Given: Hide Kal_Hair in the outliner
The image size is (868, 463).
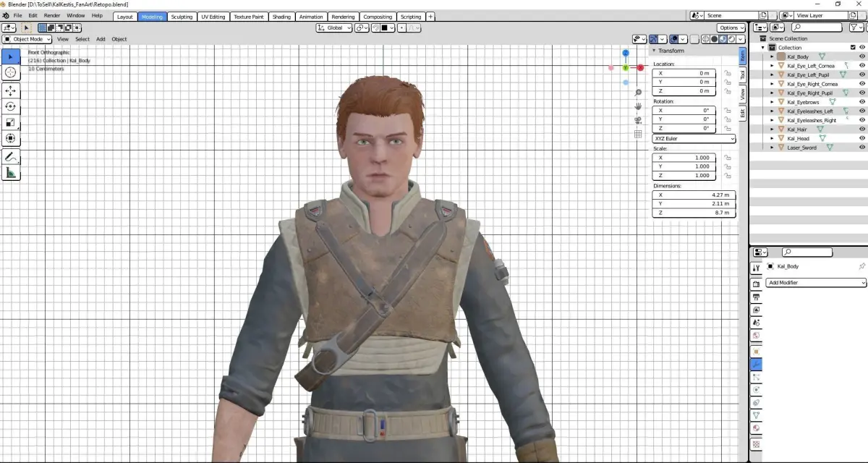Looking at the screenshot, I should [862, 129].
